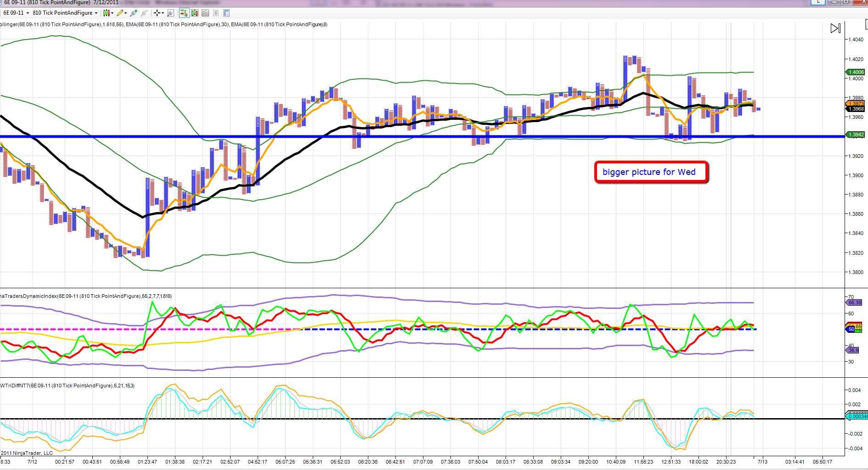Click the zoom in magnifier icon
The width and height of the screenshot is (868, 470).
(x=134, y=13)
